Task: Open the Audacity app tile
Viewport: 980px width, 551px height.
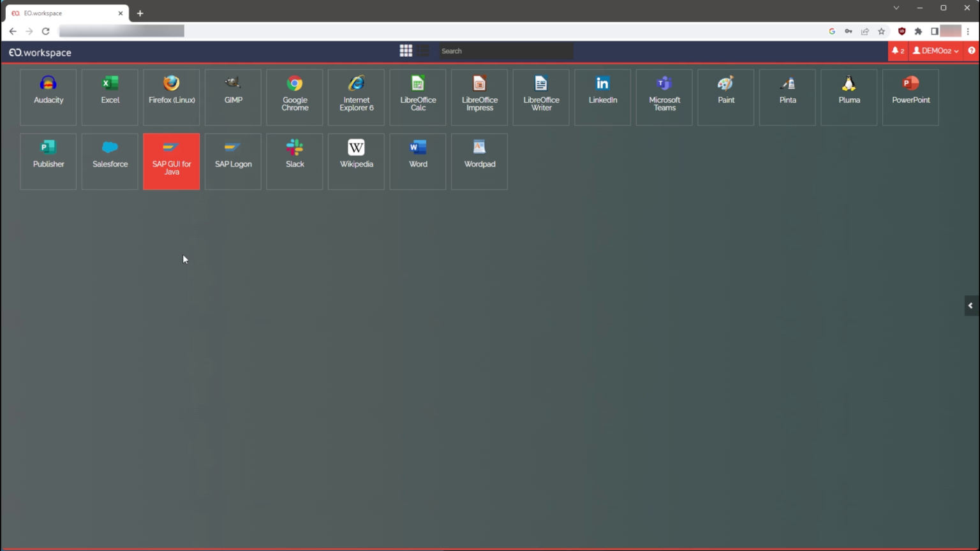Action: tap(48, 98)
